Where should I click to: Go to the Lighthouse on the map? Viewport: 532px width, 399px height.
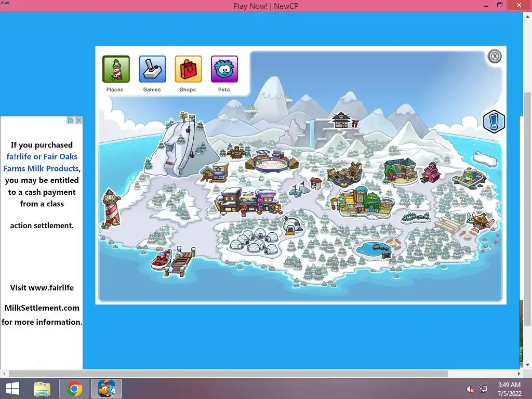point(111,208)
